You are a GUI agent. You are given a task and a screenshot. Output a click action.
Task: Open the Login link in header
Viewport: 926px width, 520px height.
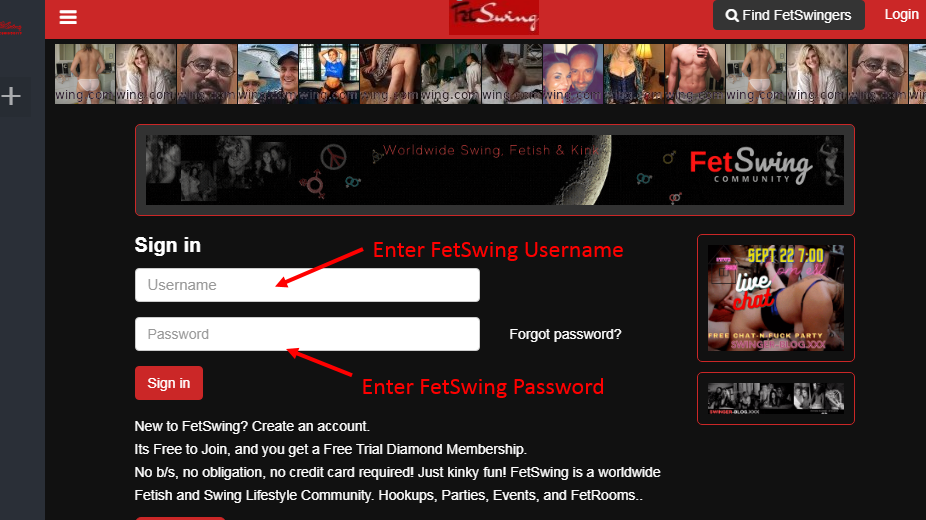click(x=901, y=15)
